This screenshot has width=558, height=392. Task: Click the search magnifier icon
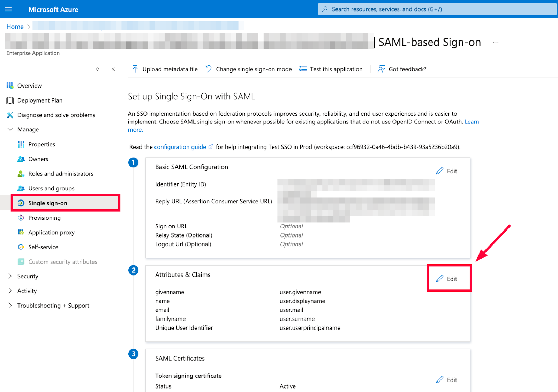(x=325, y=9)
